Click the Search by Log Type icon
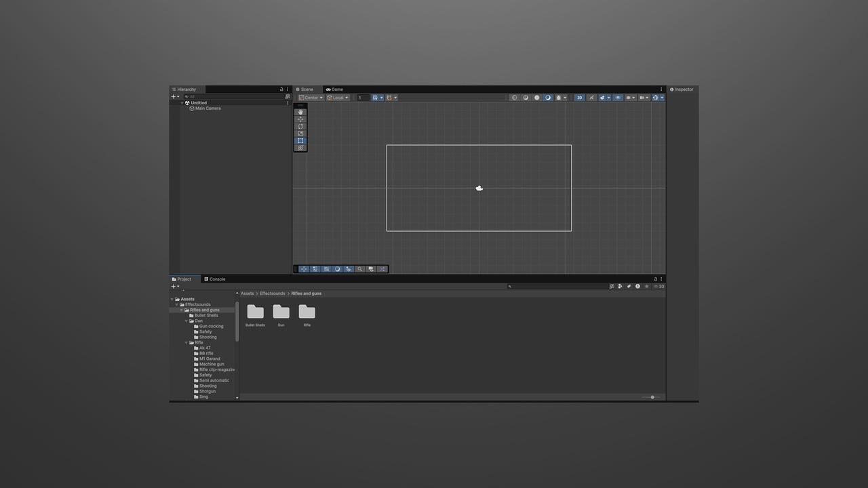The width and height of the screenshot is (868, 488). [637, 286]
